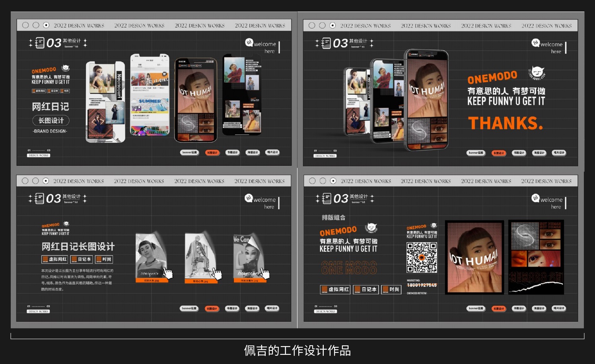Click the hand cursor on the middle fashion card

(217, 273)
